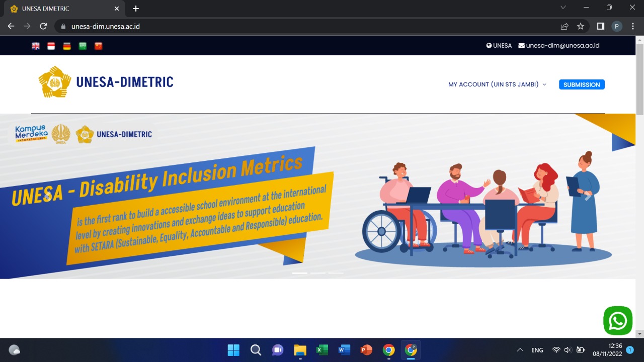Image resolution: width=644 pixels, height=362 pixels.
Task: Go back in browser history
Action: tap(11, 26)
